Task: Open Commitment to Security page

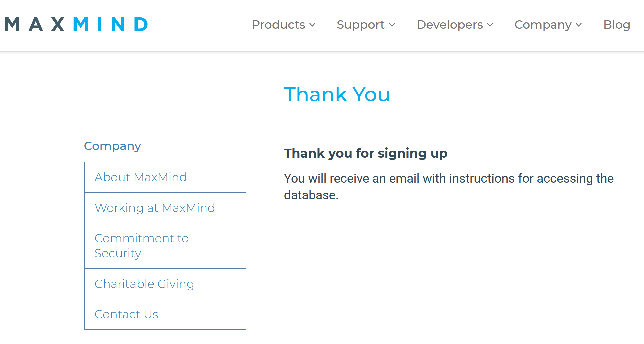Action: [x=142, y=246]
